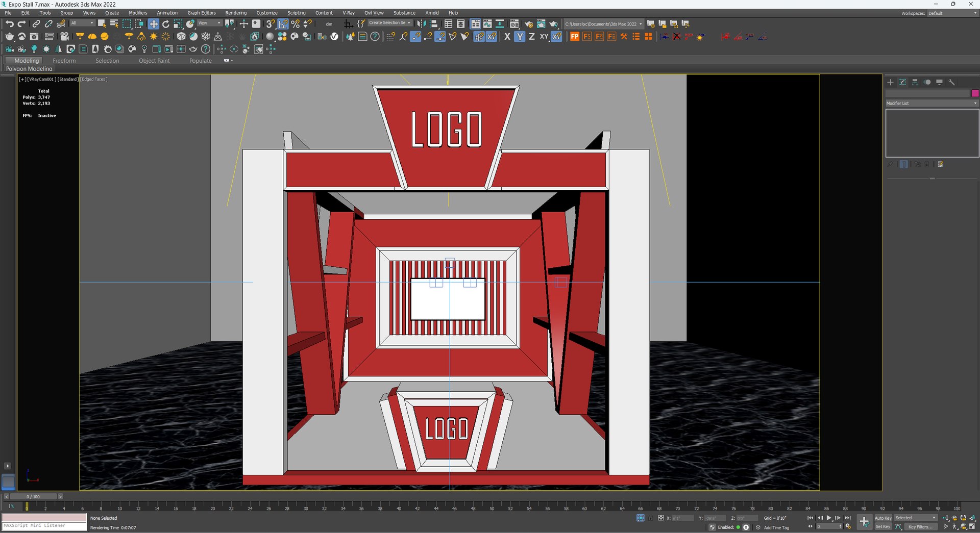
Task: Open the Render Setup teapot-gear icon
Action: tap(529, 24)
